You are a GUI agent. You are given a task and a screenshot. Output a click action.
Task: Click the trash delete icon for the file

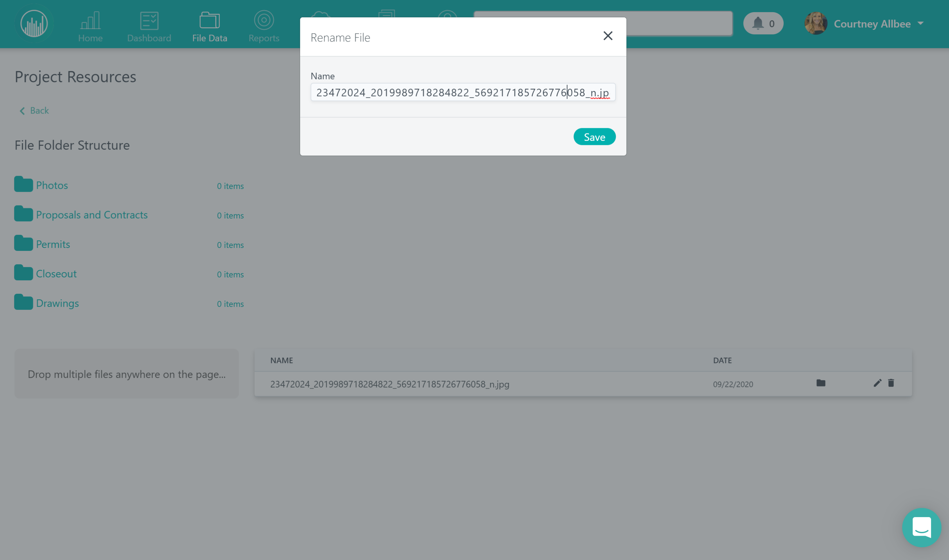[x=891, y=383]
